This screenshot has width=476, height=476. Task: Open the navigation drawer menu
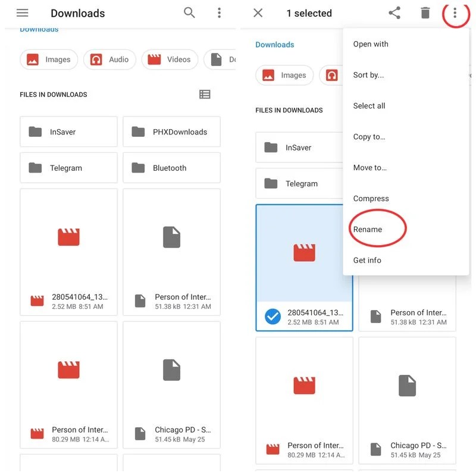coord(22,13)
